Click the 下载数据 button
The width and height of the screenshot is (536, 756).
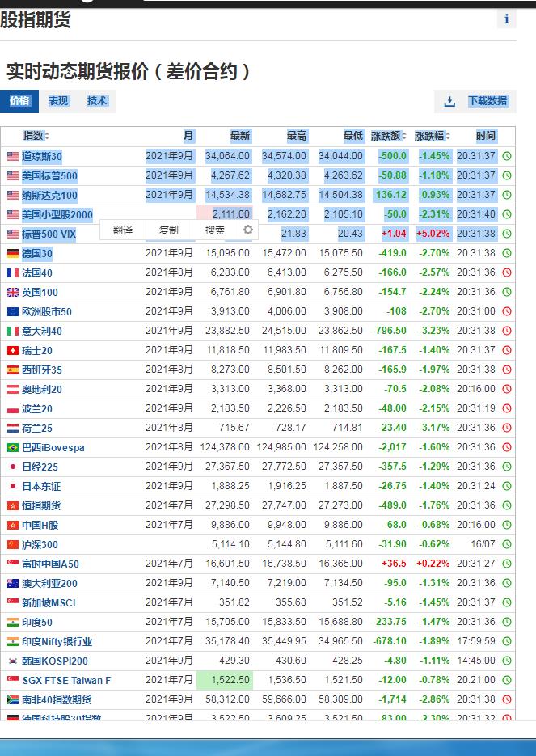click(487, 101)
